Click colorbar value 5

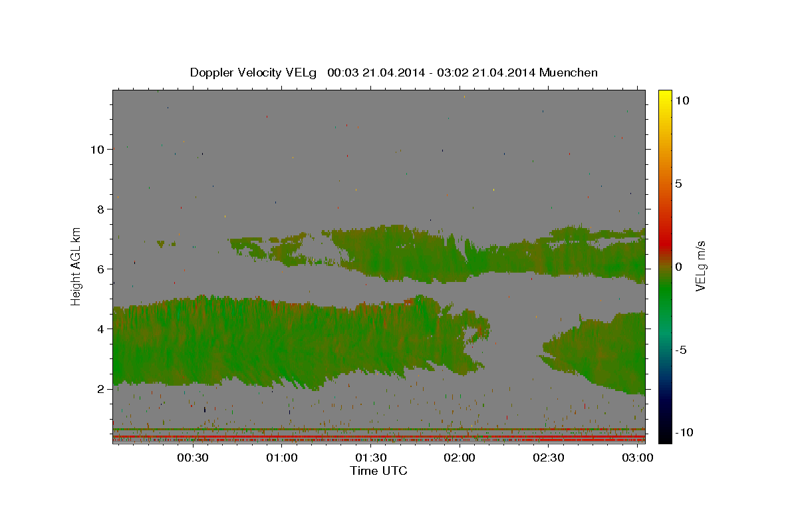click(x=678, y=184)
